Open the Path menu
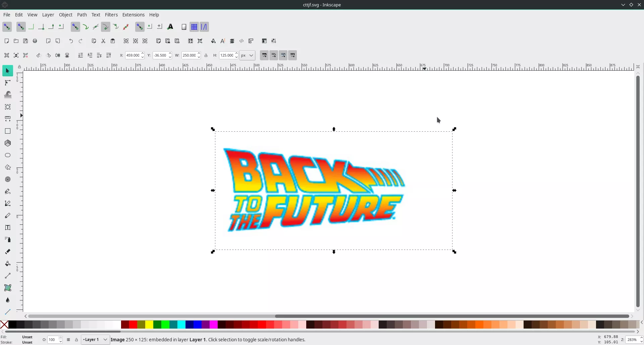 [x=82, y=15]
